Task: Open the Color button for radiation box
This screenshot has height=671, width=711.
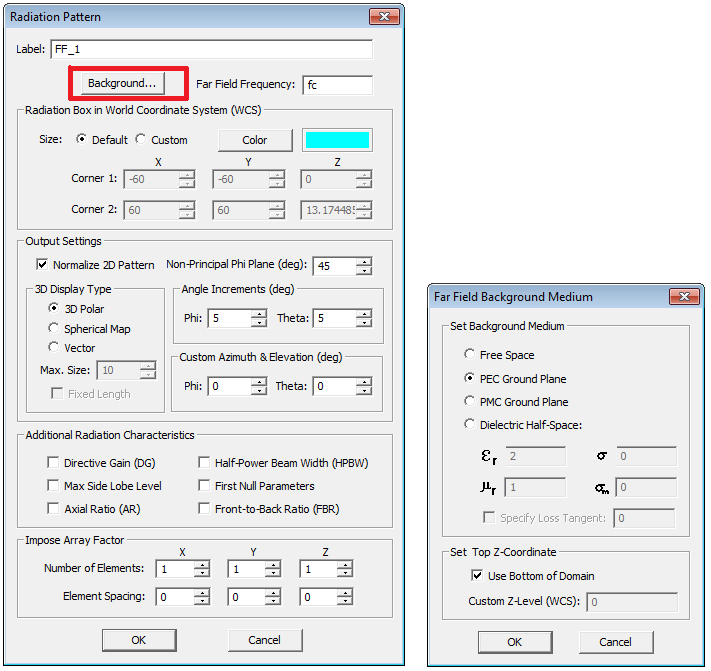Action: pyautogui.click(x=255, y=140)
